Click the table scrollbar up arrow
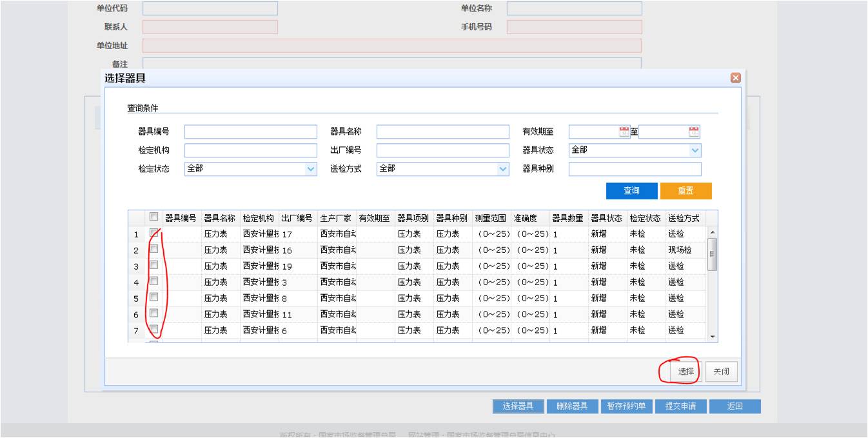This screenshot has height=438, width=868. (713, 232)
